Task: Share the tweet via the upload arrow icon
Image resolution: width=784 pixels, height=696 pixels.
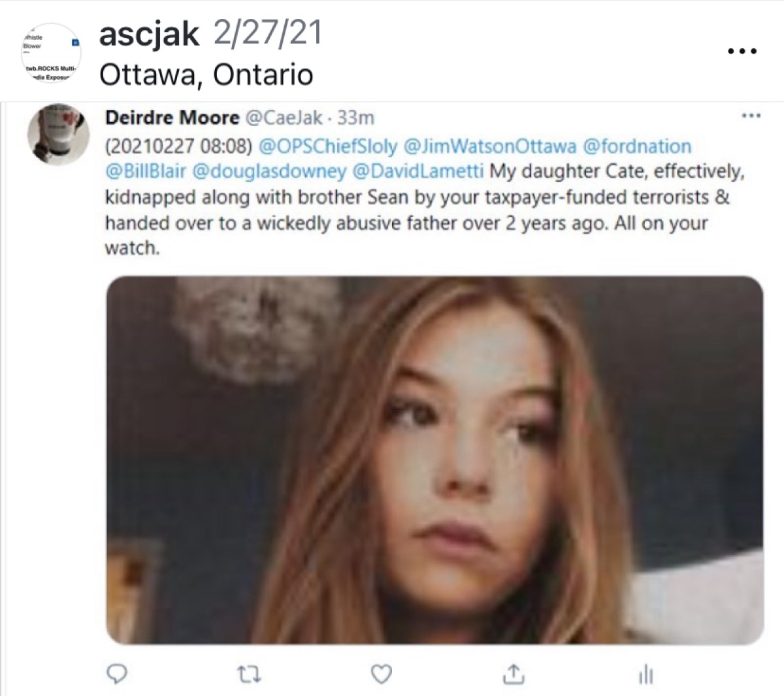Action: (514, 673)
